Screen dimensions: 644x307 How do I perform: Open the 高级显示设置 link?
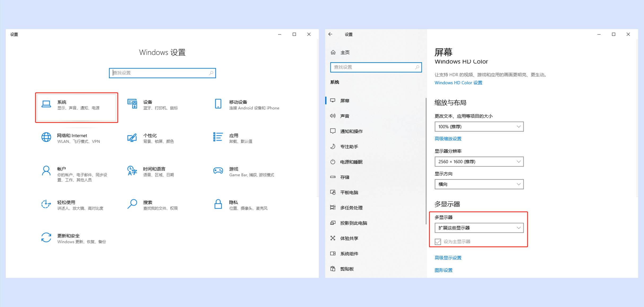point(448,258)
